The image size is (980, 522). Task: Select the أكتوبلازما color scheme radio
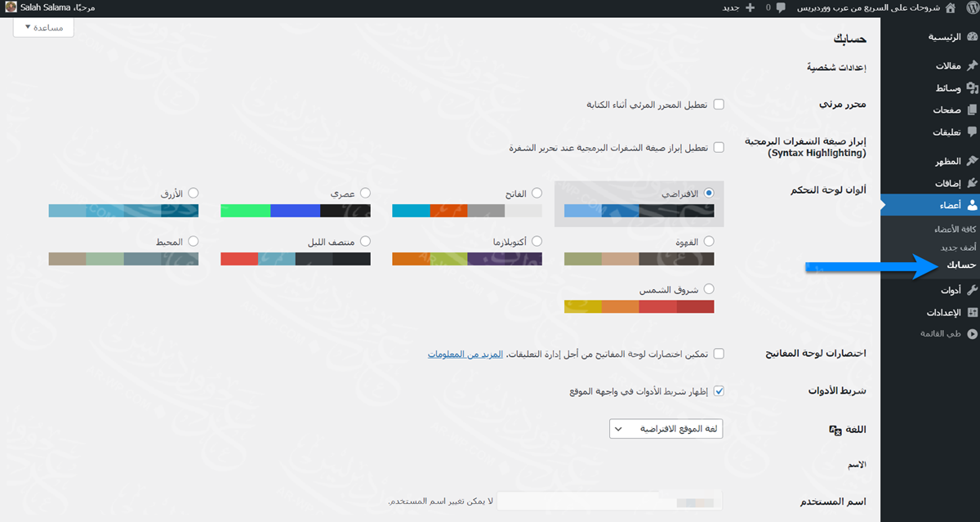point(537,241)
